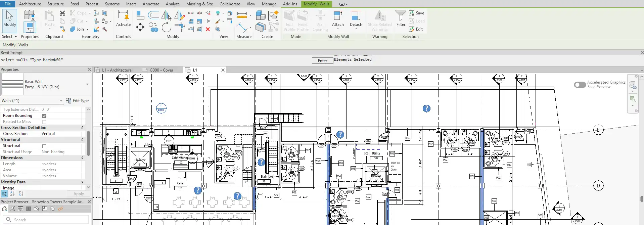Click the Edit Type button
Screen dimensions: 644x225
tap(78, 101)
